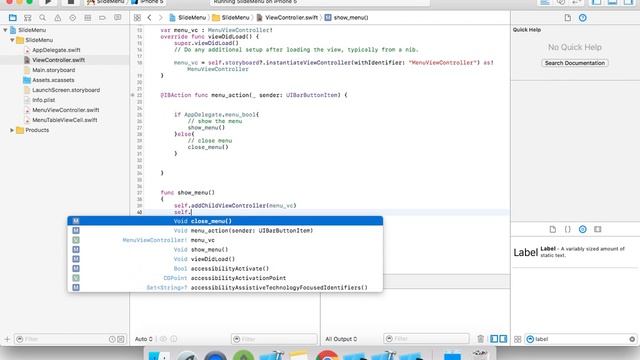The width and height of the screenshot is (640, 360).
Task: Click the IBAction connection circle in gutter
Action: point(133,95)
